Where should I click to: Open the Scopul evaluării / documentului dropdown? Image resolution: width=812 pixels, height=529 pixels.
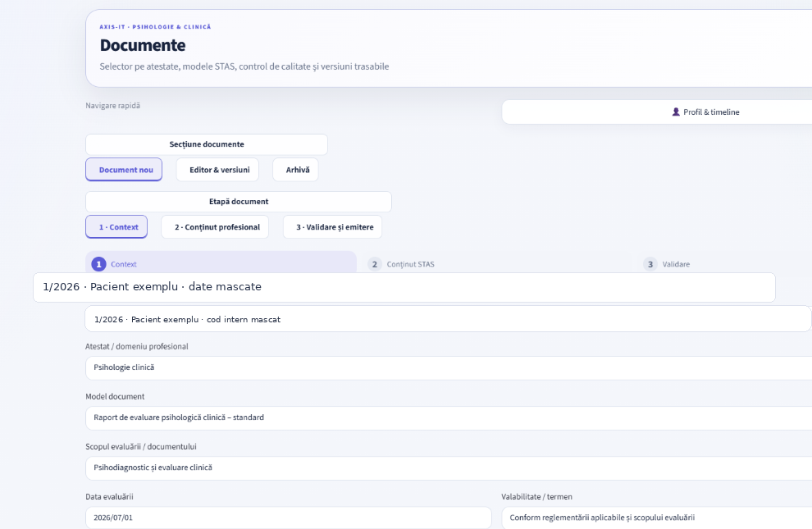point(449,468)
